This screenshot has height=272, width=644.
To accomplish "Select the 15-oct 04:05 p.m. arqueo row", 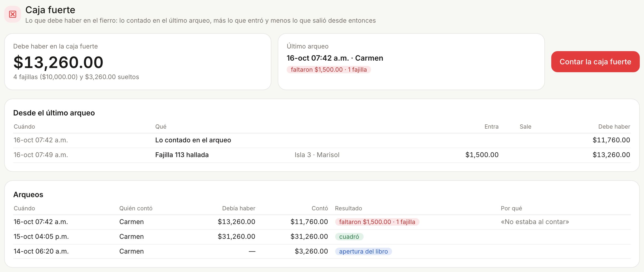I will pyautogui.click(x=322, y=237).
